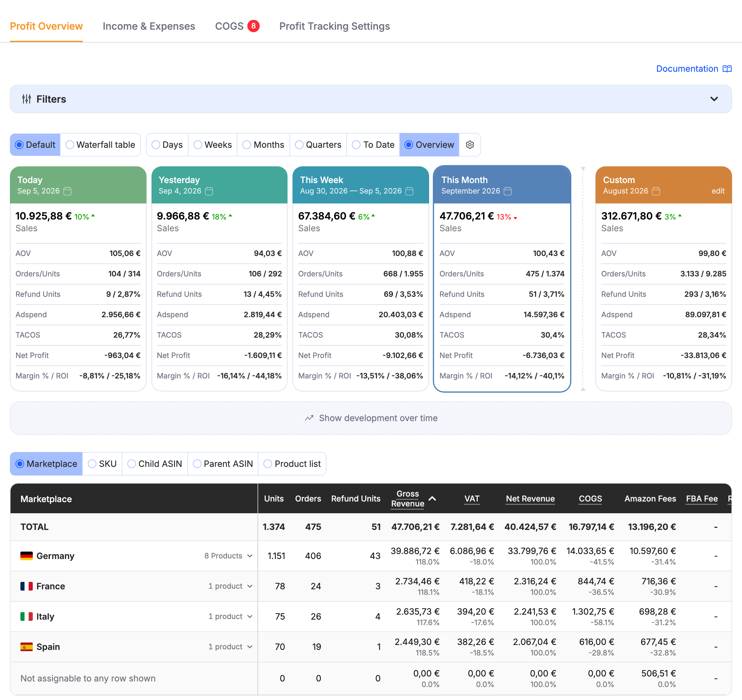Image resolution: width=742 pixels, height=700 pixels.
Task: Click the Yesterday card calendar icon
Action: point(209,191)
